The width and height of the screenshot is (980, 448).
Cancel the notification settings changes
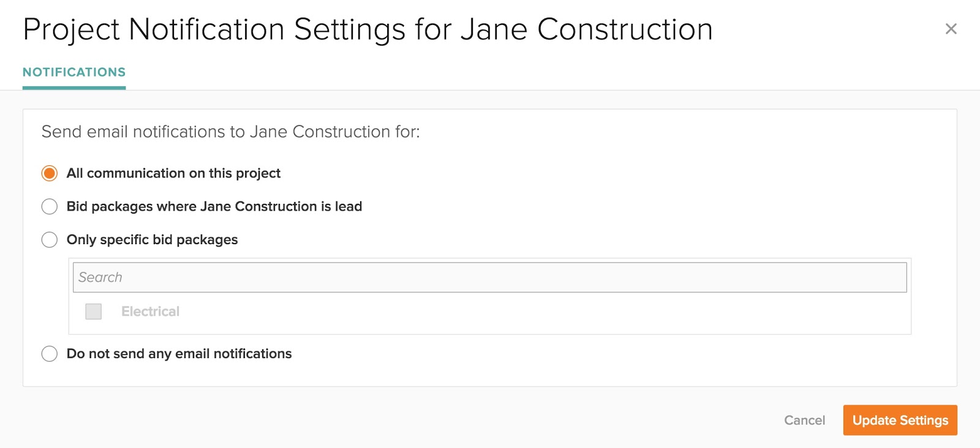pyautogui.click(x=804, y=420)
